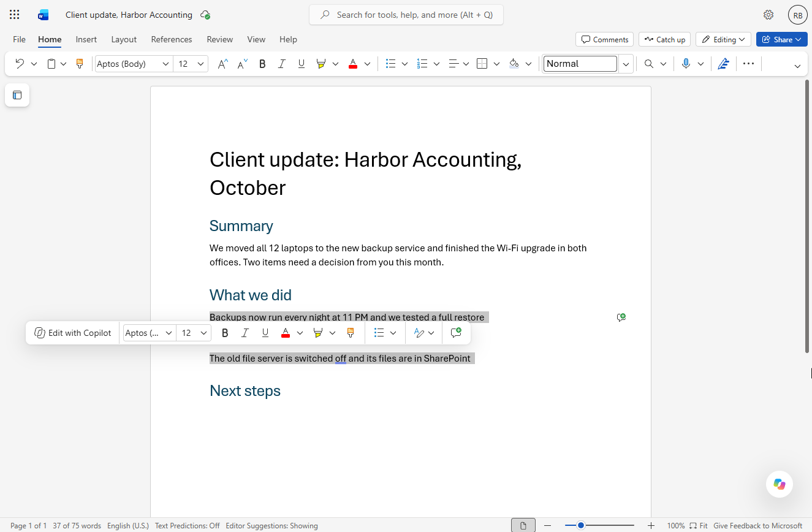Open the Review tab

220,39
